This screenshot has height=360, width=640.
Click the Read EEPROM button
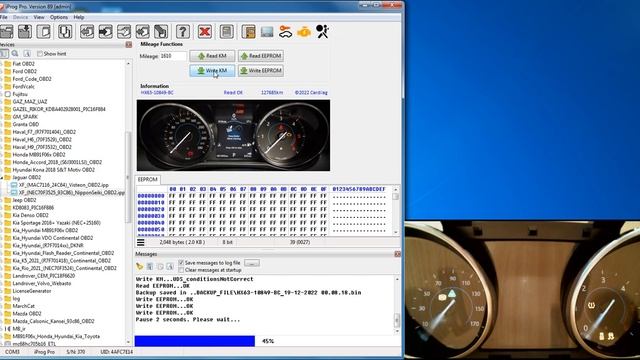pos(261,56)
